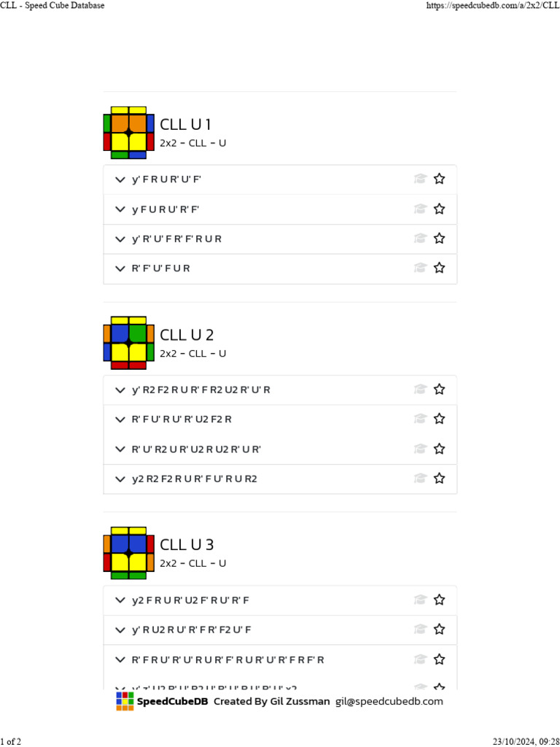Click learning icon beside R' F U' R U' R' U2 F2 R
The image size is (560, 747).
tap(420, 419)
